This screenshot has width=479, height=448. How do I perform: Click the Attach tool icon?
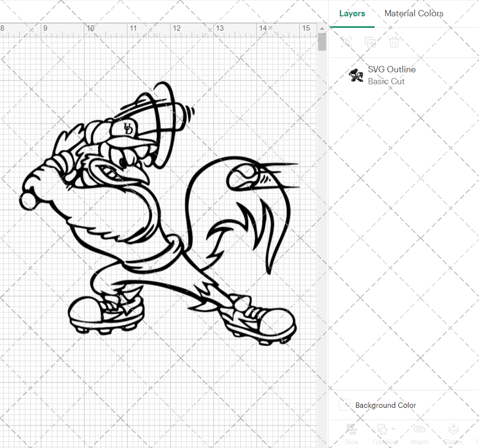[x=420, y=429]
